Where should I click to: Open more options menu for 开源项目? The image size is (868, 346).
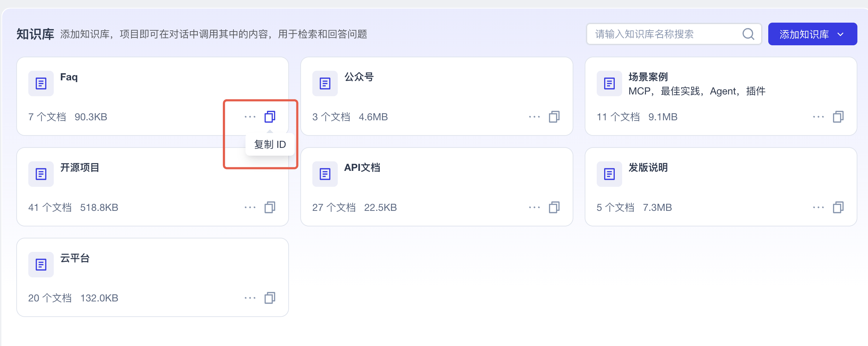tap(250, 207)
